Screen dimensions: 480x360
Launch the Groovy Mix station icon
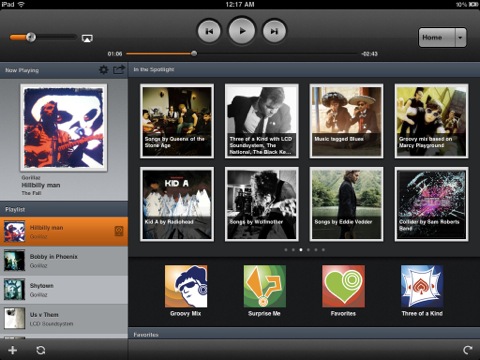pos(186,286)
